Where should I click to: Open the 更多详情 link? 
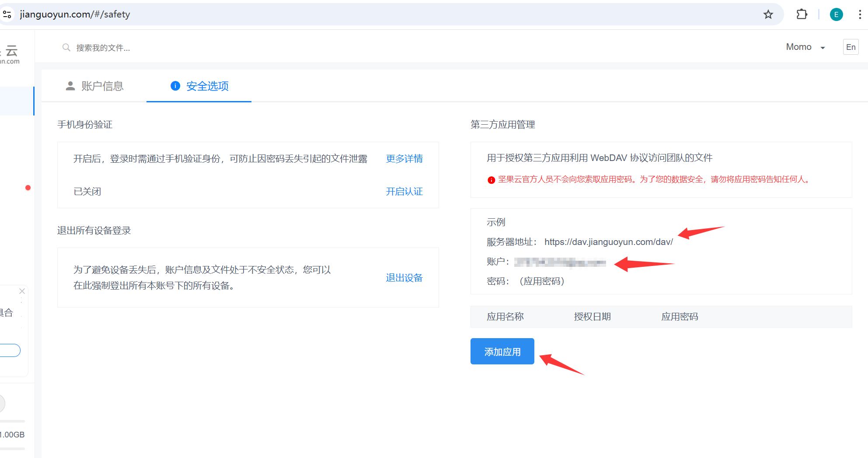point(404,158)
